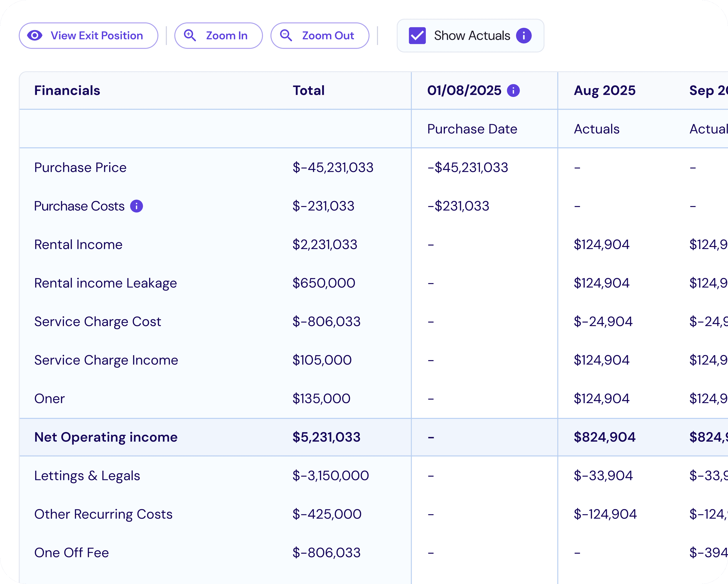Select the Aug 2025 column header

[604, 90]
